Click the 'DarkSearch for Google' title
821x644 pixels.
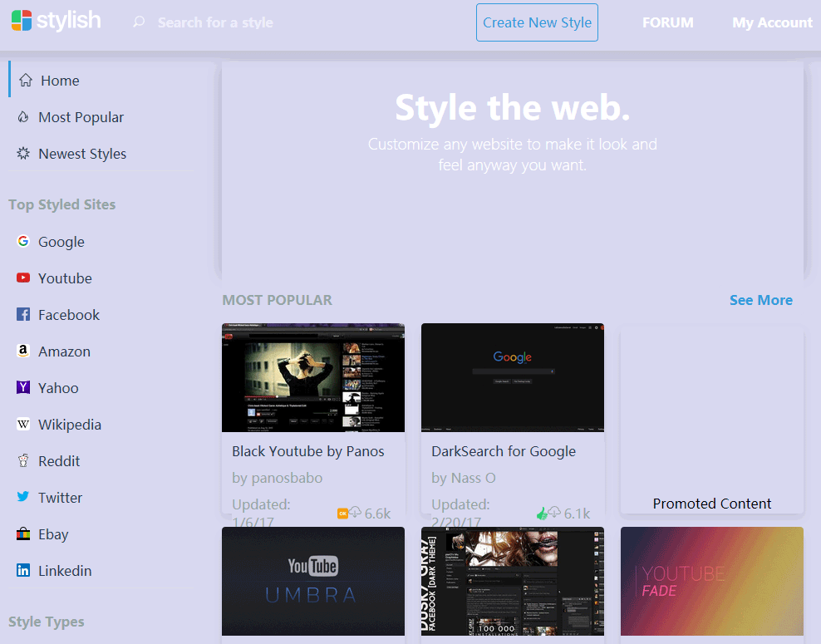(504, 451)
